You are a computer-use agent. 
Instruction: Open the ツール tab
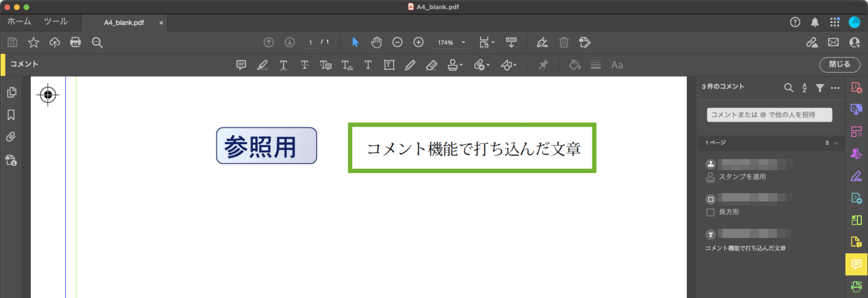[56, 22]
